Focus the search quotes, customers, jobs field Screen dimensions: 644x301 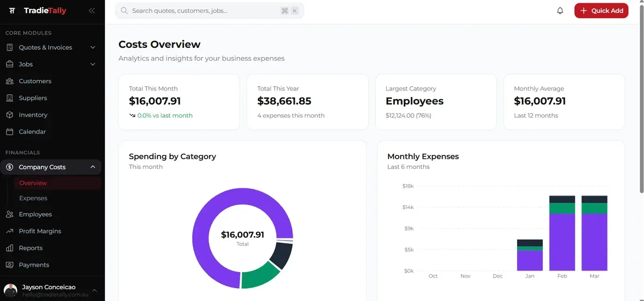tap(209, 11)
